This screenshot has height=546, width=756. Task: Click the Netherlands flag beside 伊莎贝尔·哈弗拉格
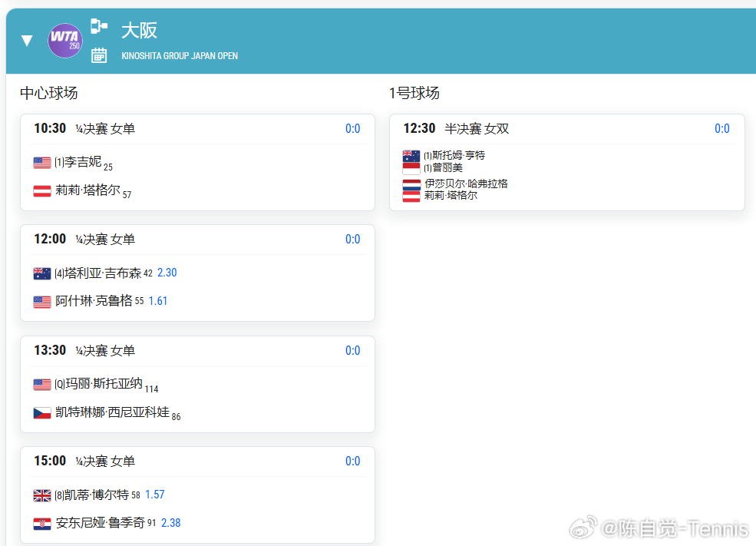point(411,185)
